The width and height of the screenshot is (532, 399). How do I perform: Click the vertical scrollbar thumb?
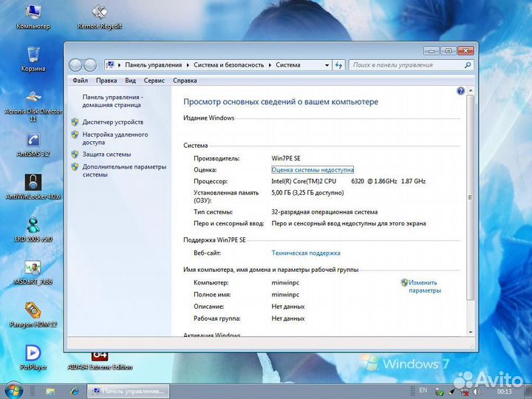coord(470,197)
